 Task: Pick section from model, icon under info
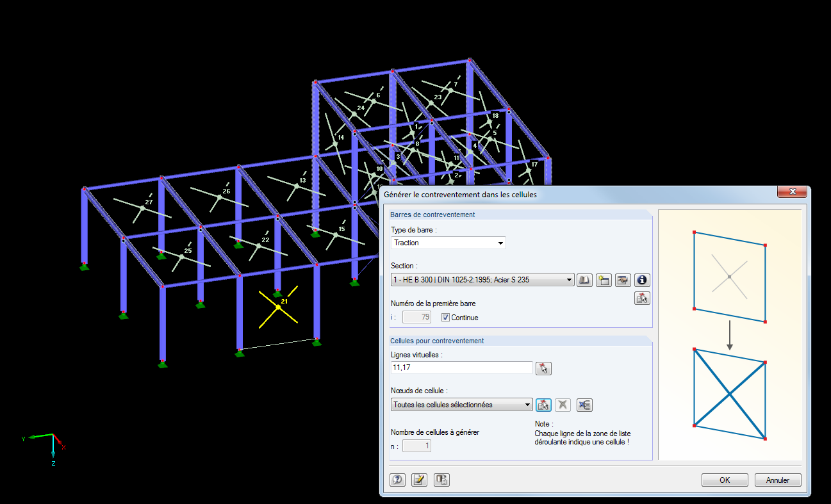click(x=642, y=298)
